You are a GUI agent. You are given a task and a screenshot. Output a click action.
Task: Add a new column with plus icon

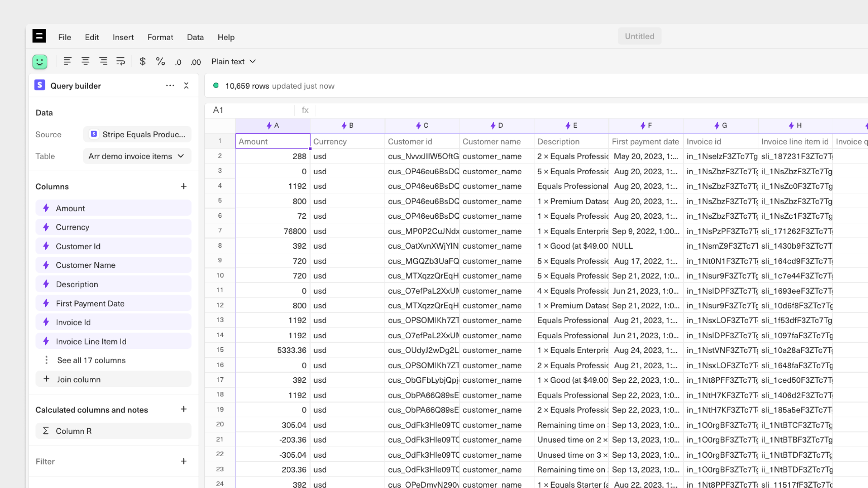184,187
